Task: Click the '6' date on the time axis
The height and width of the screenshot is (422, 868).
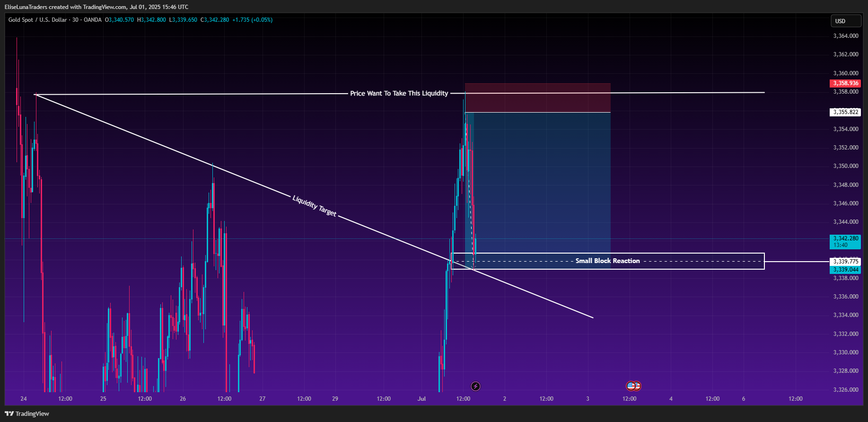Action: click(x=744, y=399)
